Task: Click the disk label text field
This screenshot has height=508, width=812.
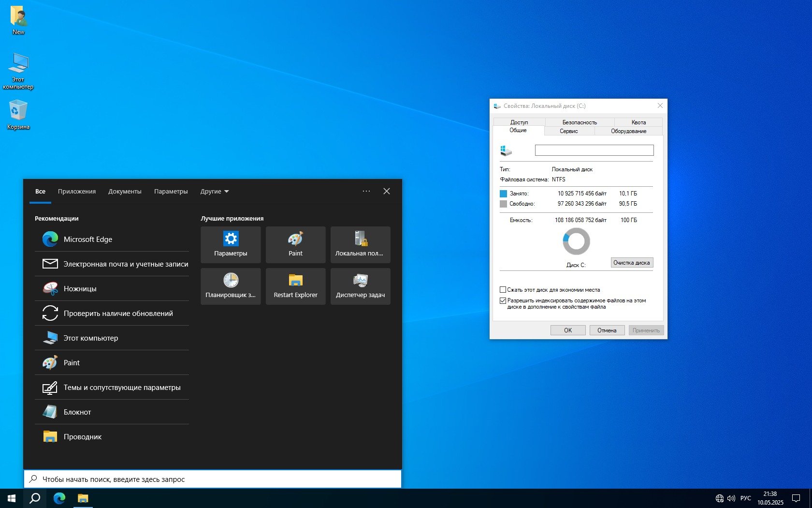Action: coord(594,150)
